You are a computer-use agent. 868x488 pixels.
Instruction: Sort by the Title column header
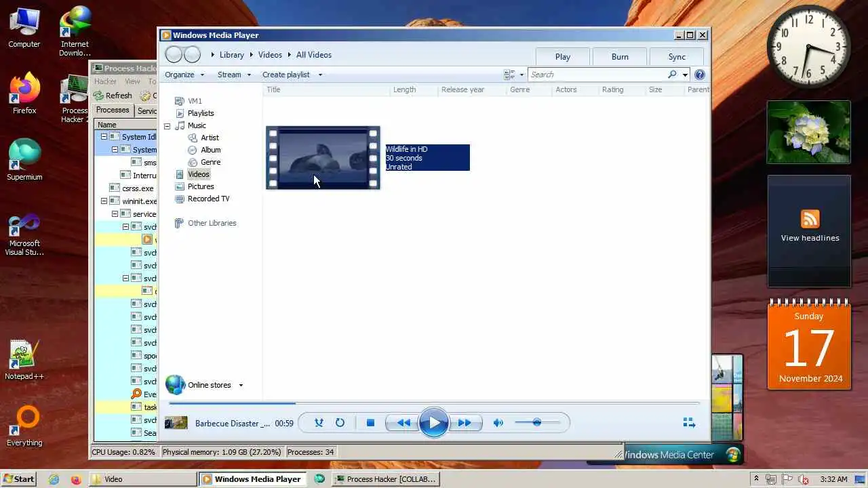[x=326, y=89]
